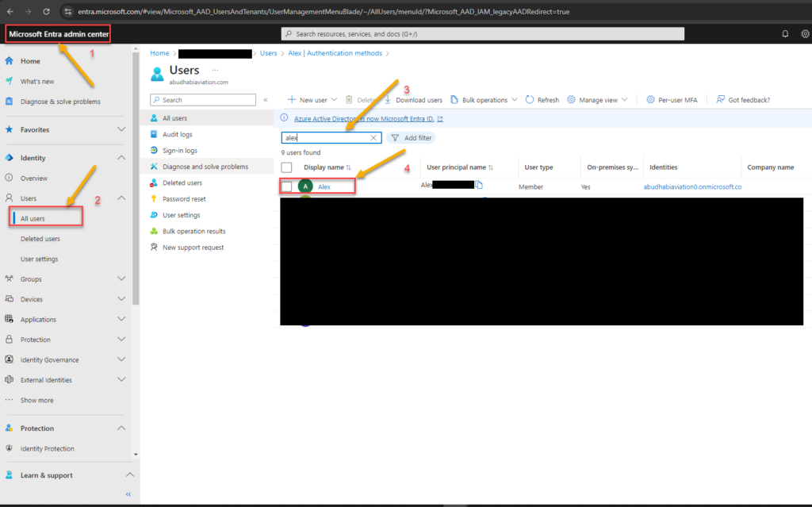Select All users in left sidebar
The width and height of the screenshot is (812, 507).
(33, 219)
